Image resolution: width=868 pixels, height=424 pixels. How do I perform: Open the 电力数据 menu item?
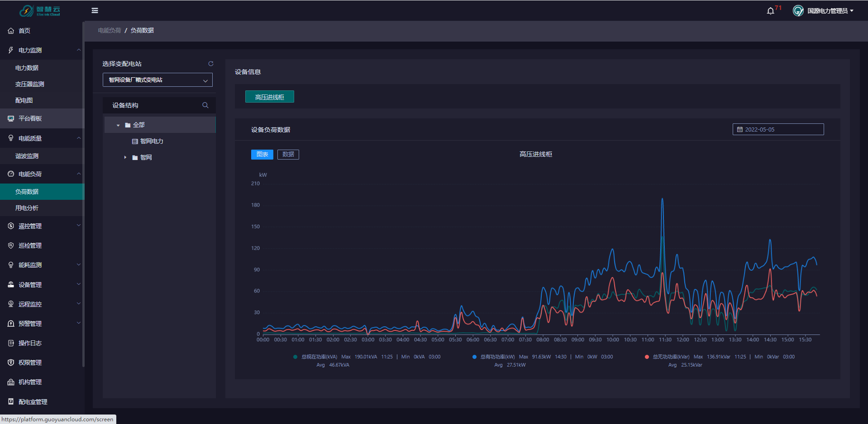(42, 68)
